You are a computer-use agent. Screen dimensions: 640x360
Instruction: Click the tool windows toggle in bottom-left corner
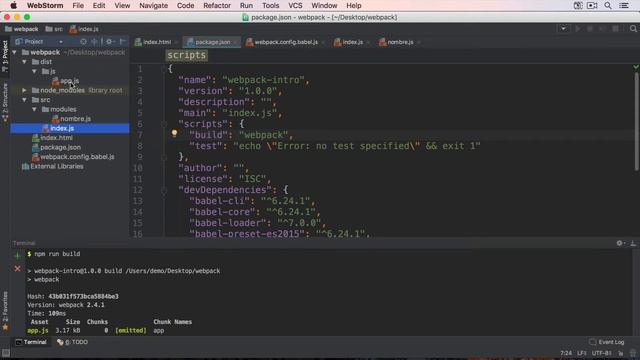6,353
